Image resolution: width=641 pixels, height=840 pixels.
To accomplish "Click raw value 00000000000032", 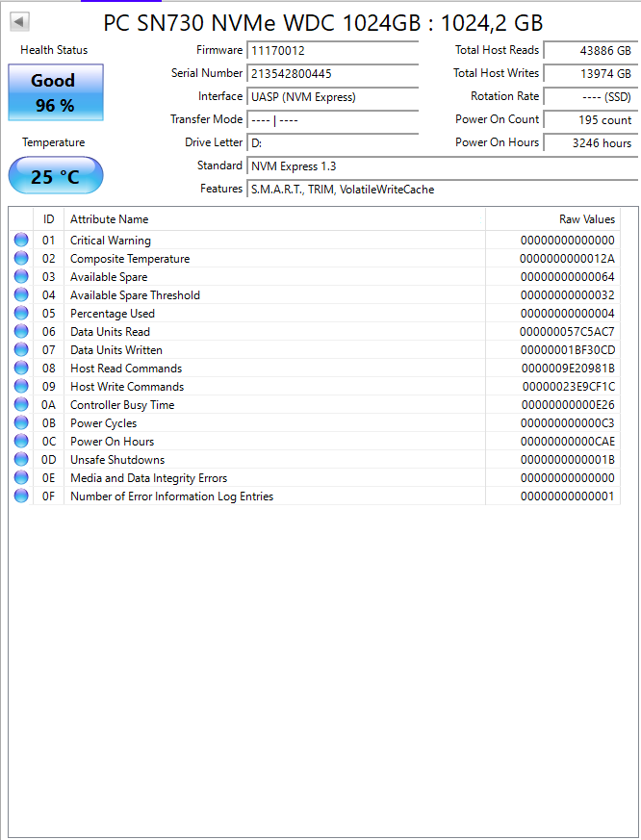I will click(568, 295).
